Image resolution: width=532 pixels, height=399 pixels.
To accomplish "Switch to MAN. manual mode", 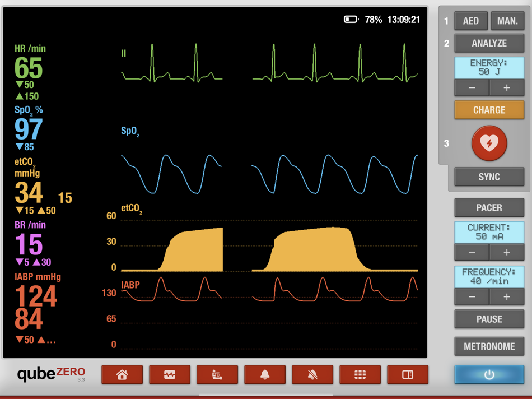I will [x=507, y=21].
